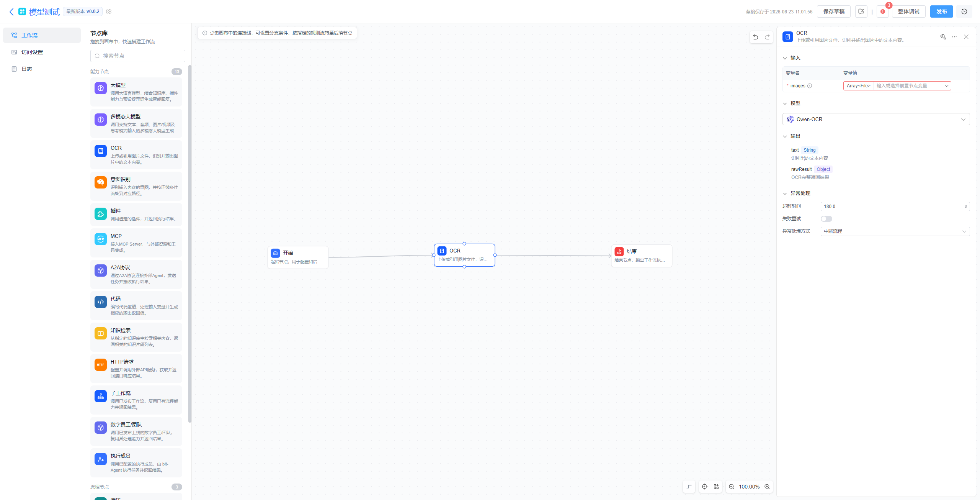980x500 pixels.
Task: Toggle the 失败重试 switch
Action: (826, 219)
